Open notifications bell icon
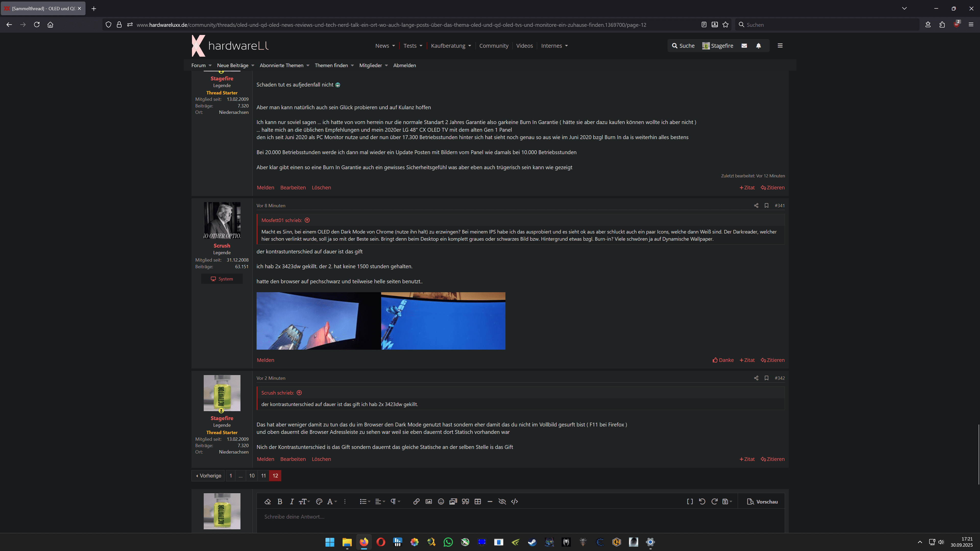 point(759,46)
